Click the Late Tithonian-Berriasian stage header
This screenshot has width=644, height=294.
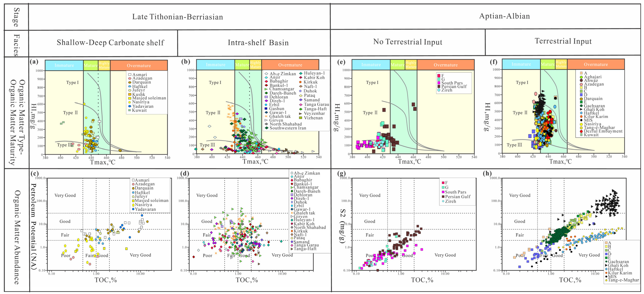click(178, 17)
